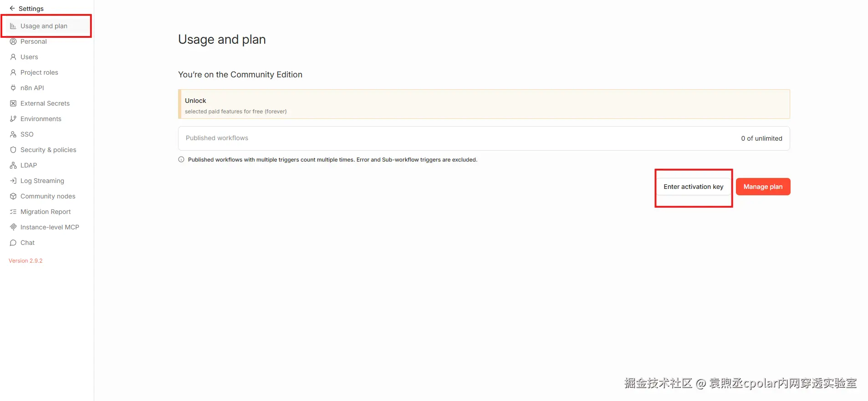Click the red Manage plan button
868x401 pixels.
[x=763, y=187]
